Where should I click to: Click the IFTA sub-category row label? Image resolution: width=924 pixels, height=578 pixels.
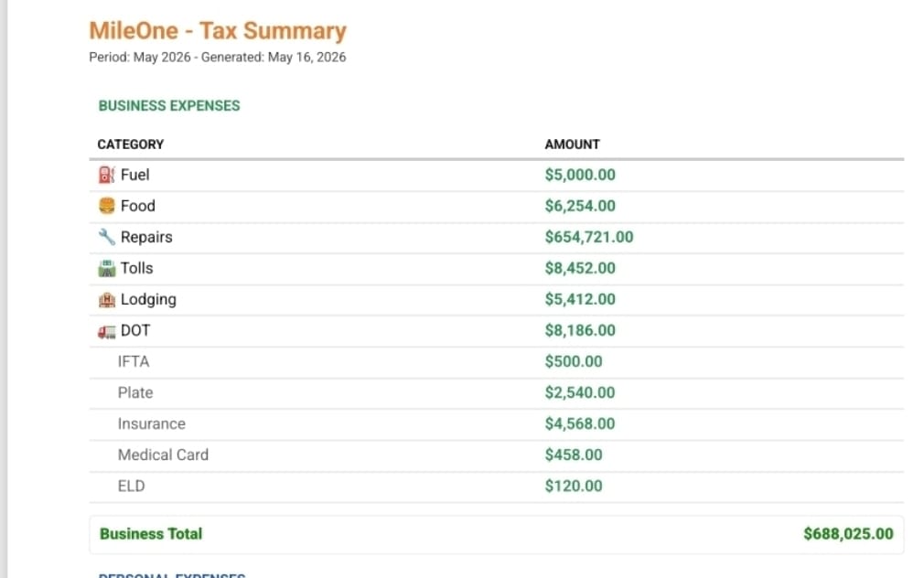pyautogui.click(x=134, y=362)
